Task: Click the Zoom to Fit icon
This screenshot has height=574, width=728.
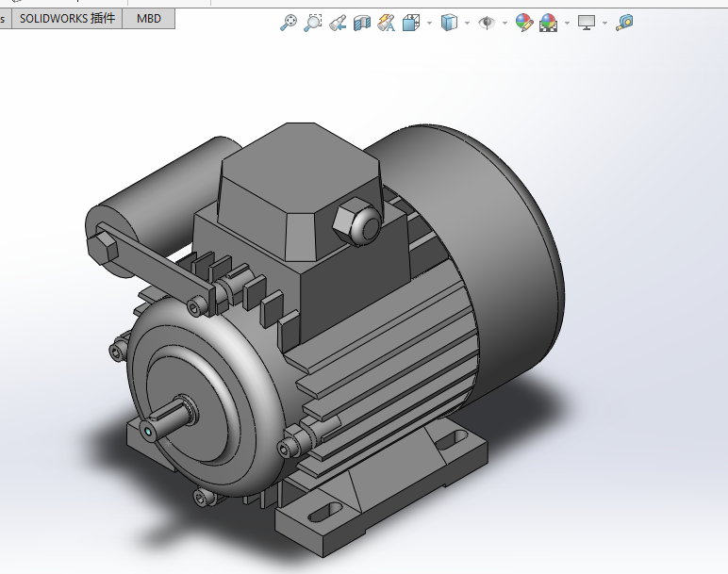Action: point(289,23)
